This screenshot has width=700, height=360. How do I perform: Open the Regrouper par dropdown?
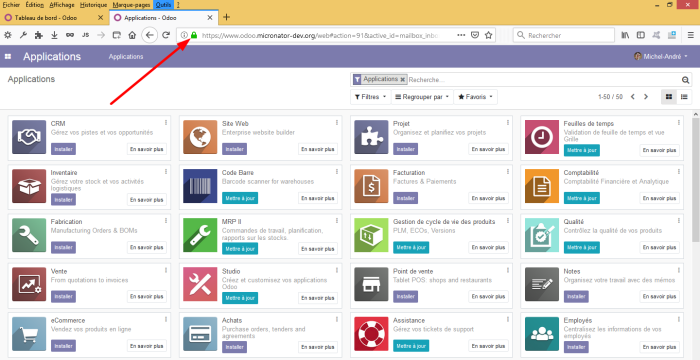pyautogui.click(x=422, y=97)
